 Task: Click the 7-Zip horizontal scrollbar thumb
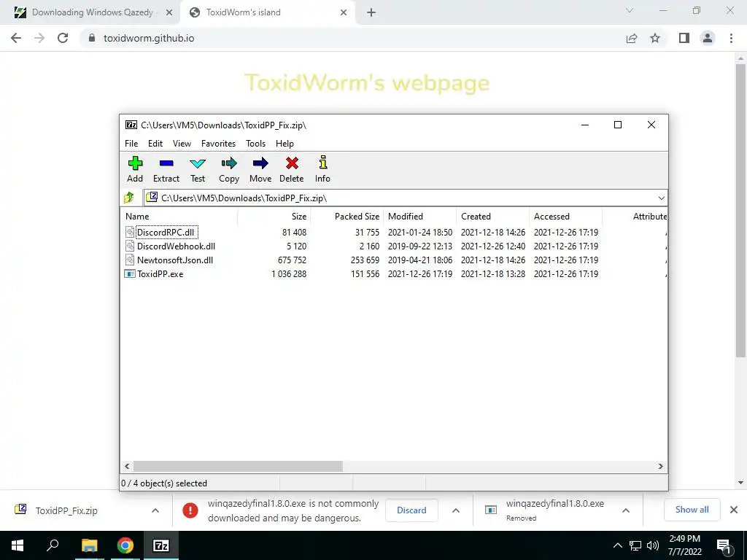(238, 466)
